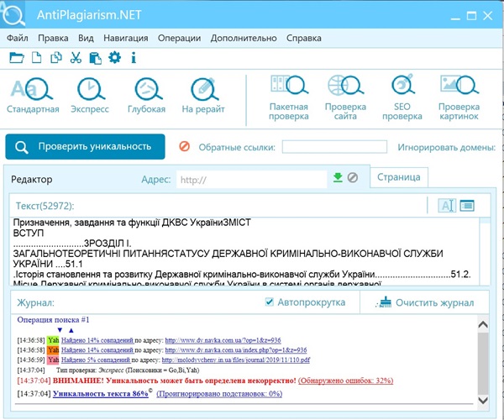The height and width of the screenshot is (420, 504).
Task: Click Обнаружено ошибок: 32% link
Action: pyautogui.click(x=346, y=381)
